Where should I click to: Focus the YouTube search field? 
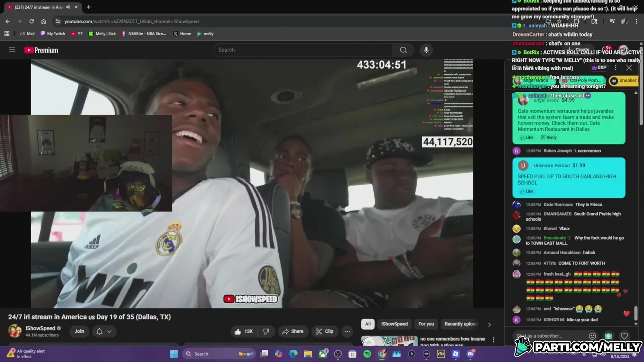(x=303, y=50)
